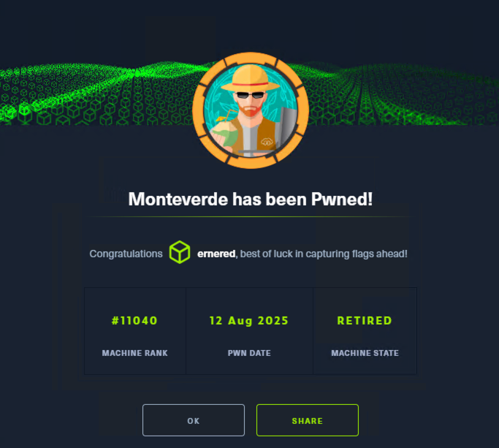
Task: Click the straw hat on the avatar
Action: [250, 78]
